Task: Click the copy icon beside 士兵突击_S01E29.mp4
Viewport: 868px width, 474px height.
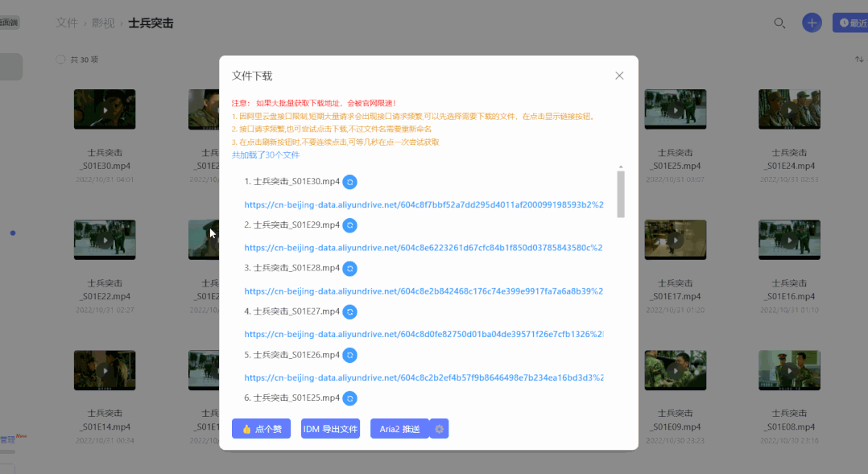Action: coord(349,225)
